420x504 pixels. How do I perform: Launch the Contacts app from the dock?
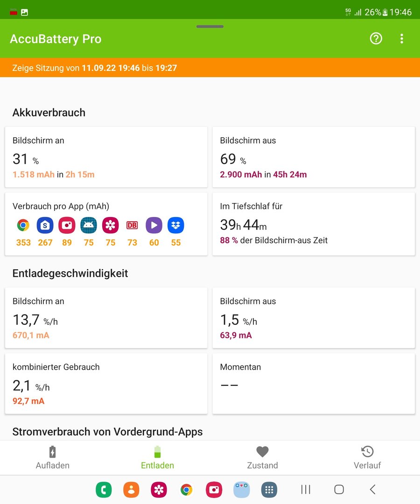[131, 490]
